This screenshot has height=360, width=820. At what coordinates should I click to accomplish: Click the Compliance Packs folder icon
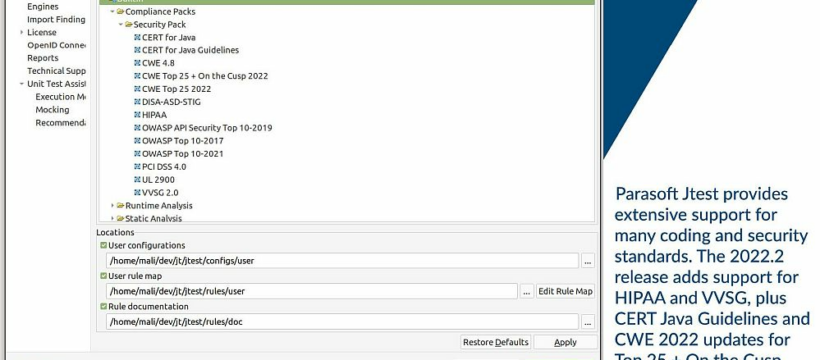pos(120,12)
